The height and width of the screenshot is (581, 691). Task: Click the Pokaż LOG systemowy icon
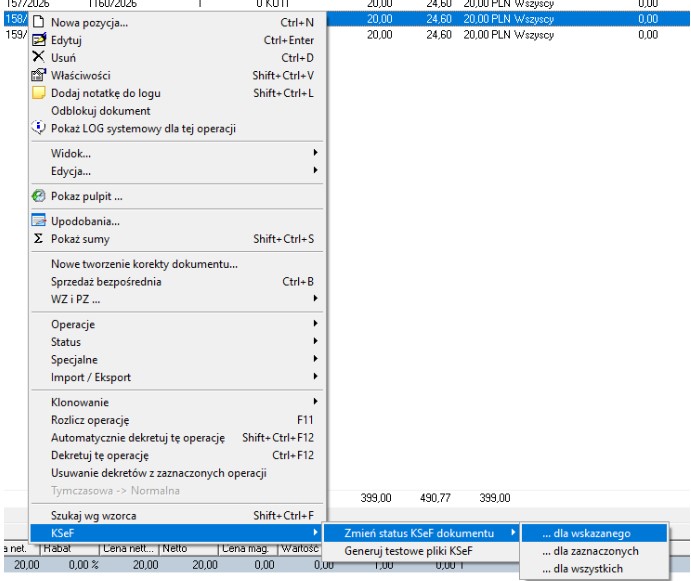(39, 128)
